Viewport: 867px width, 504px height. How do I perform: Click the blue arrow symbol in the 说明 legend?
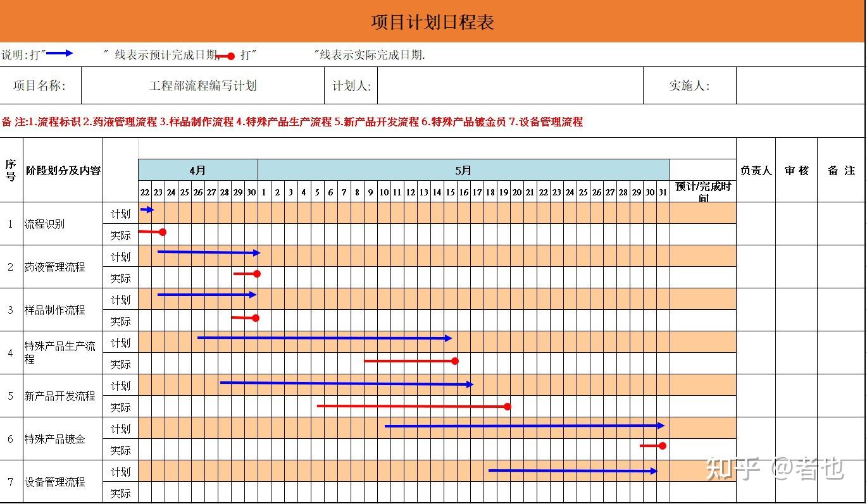59,53
